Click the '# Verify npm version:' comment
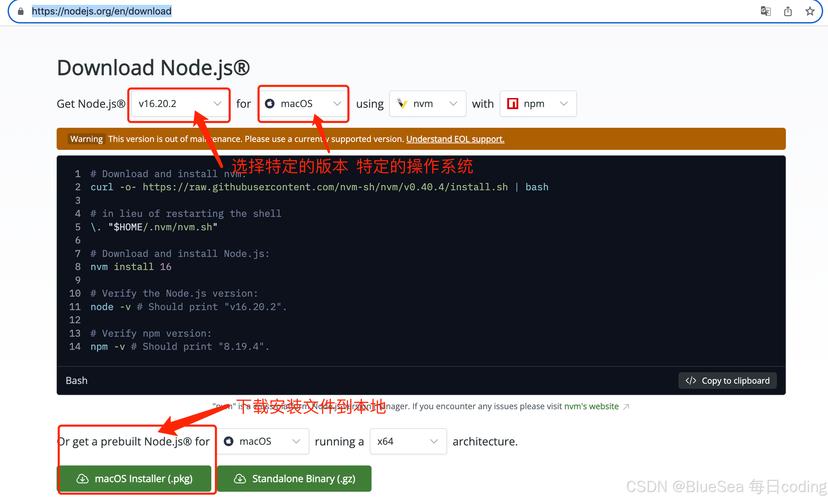828x500 pixels. [150, 334]
